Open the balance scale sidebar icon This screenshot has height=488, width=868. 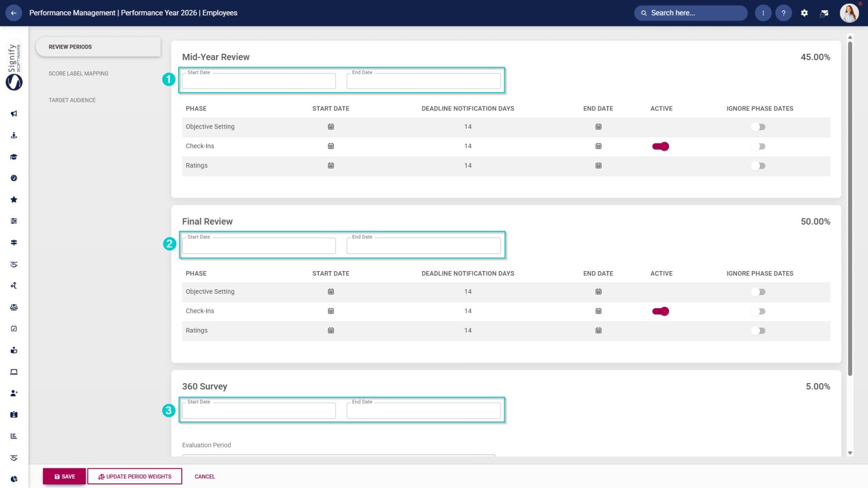coord(14,307)
